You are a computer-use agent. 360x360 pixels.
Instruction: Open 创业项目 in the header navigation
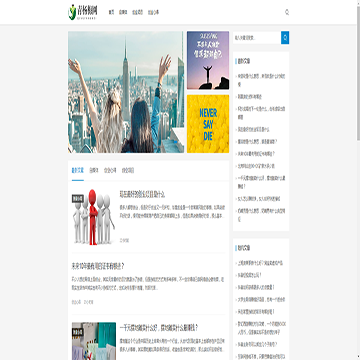tap(137, 12)
